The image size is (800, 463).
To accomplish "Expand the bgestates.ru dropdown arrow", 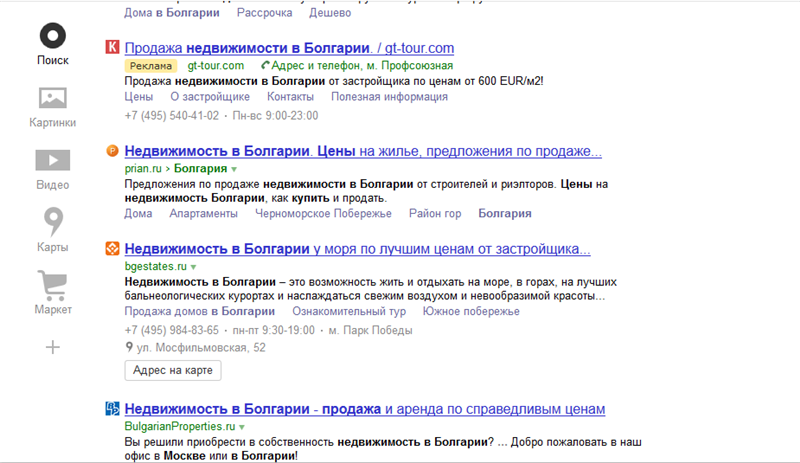I will tap(193, 267).
